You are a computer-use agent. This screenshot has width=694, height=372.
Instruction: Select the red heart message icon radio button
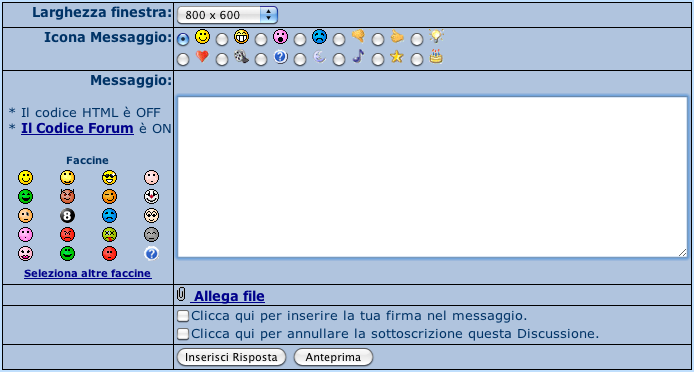pos(183,59)
